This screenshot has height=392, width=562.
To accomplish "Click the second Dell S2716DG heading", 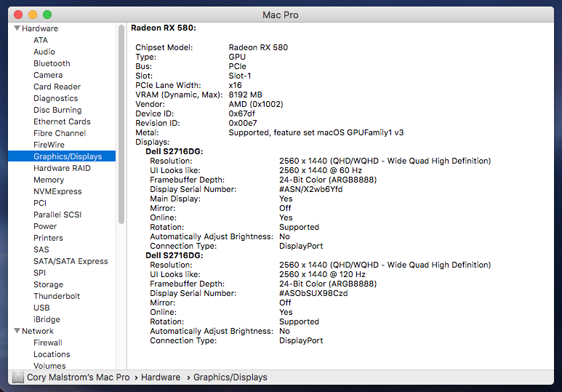I will [x=174, y=255].
